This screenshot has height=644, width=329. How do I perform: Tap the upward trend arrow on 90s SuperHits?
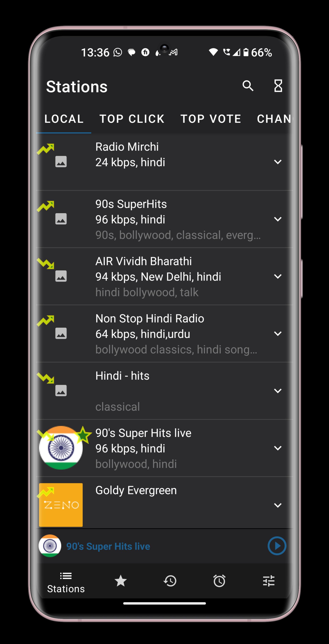(x=45, y=206)
